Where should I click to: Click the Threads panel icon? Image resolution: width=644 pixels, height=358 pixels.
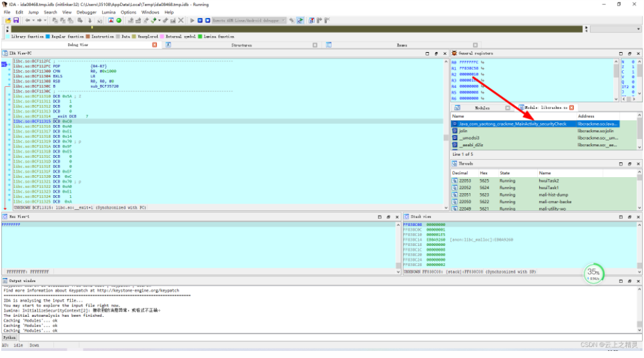[454, 164]
